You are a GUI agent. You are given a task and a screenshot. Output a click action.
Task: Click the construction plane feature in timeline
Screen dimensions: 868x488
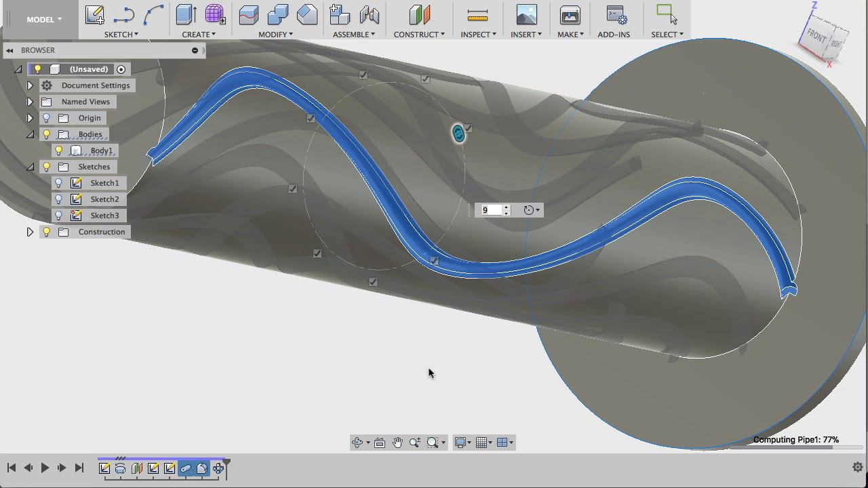137,468
